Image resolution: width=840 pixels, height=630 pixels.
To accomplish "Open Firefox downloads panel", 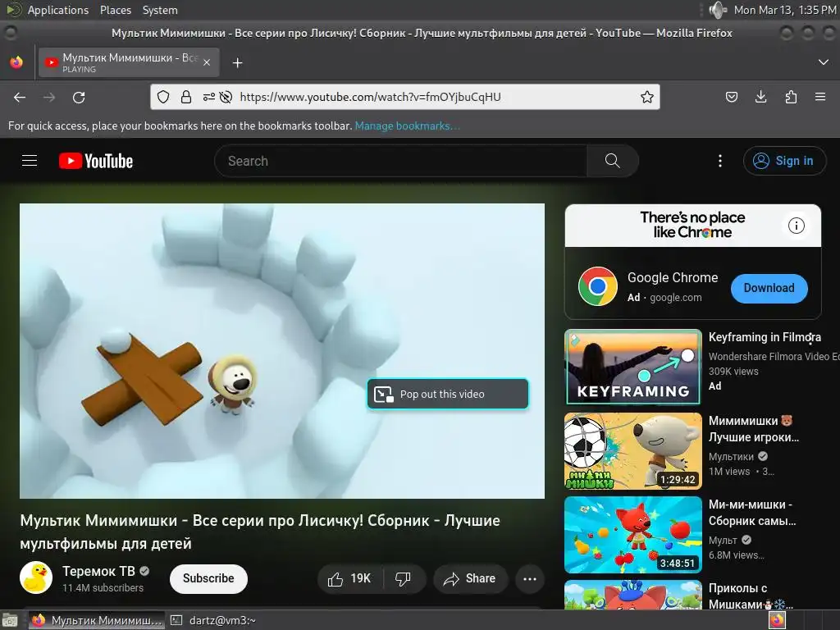I will pyautogui.click(x=760, y=97).
